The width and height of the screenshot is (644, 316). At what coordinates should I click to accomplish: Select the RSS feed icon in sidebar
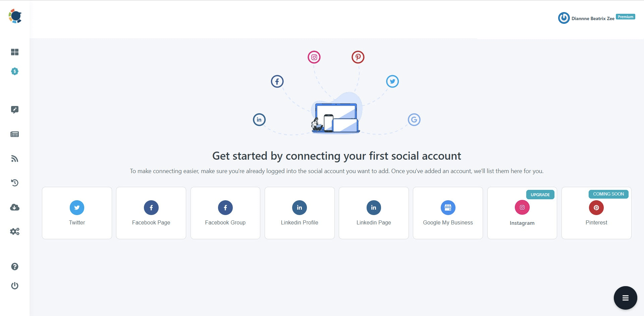tap(15, 158)
